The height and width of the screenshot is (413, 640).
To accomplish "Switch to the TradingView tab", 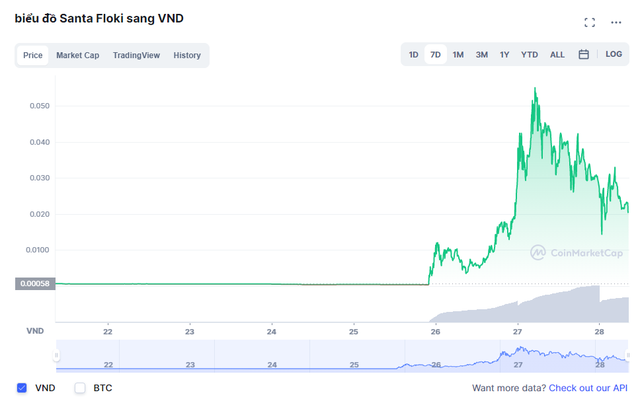I will tap(136, 55).
